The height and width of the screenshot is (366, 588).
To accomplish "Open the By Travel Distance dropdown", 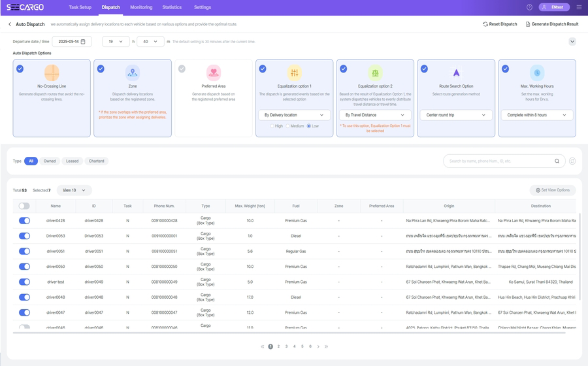I will tap(375, 115).
